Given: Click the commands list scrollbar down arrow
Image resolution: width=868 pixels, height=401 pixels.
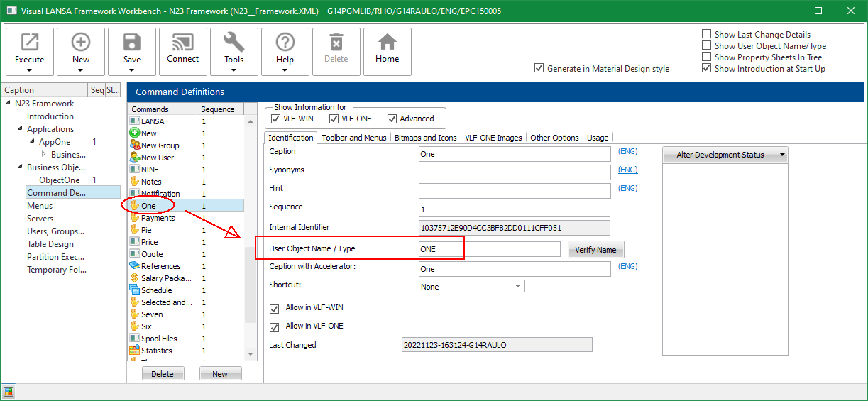Looking at the screenshot, I should click(x=250, y=354).
